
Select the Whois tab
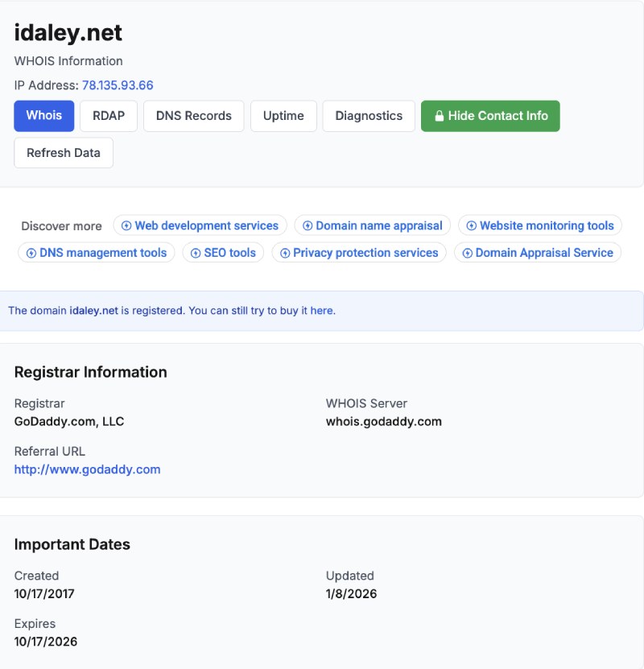tap(43, 116)
